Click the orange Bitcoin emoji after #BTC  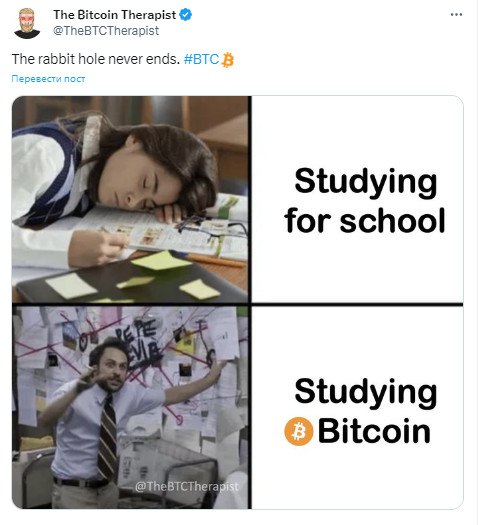click(228, 60)
